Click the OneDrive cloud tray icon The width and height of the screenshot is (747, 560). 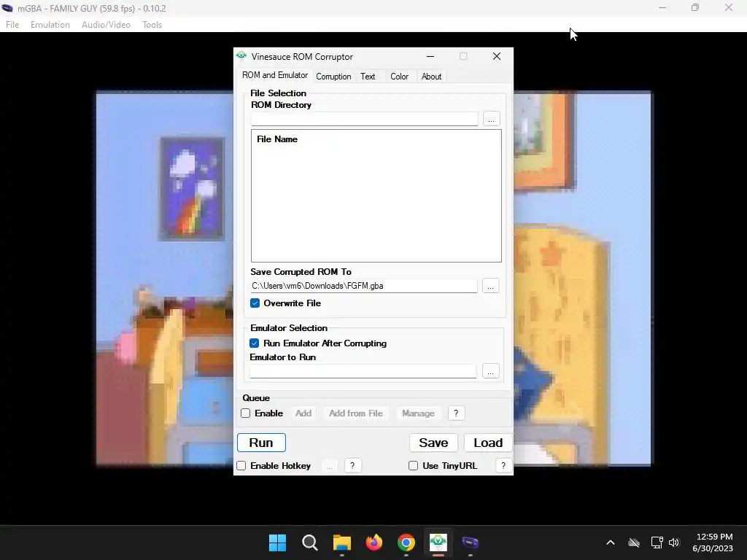[x=634, y=542]
